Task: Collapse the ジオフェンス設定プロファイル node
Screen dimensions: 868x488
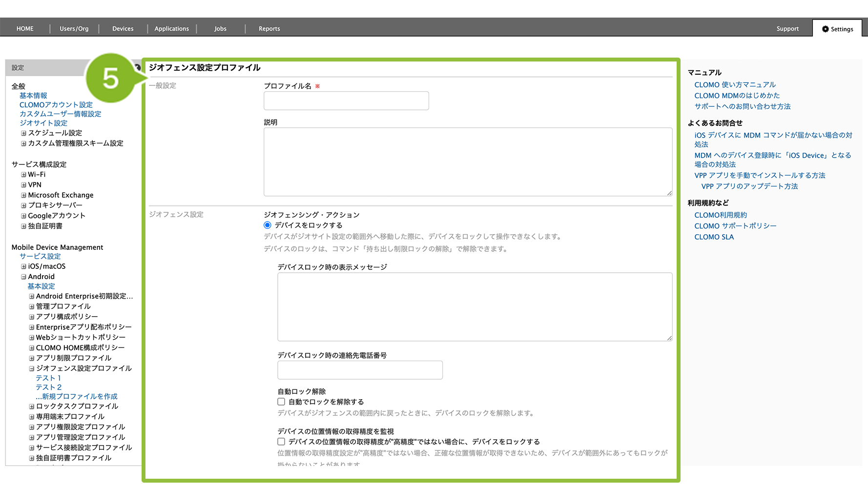Action: (x=31, y=368)
